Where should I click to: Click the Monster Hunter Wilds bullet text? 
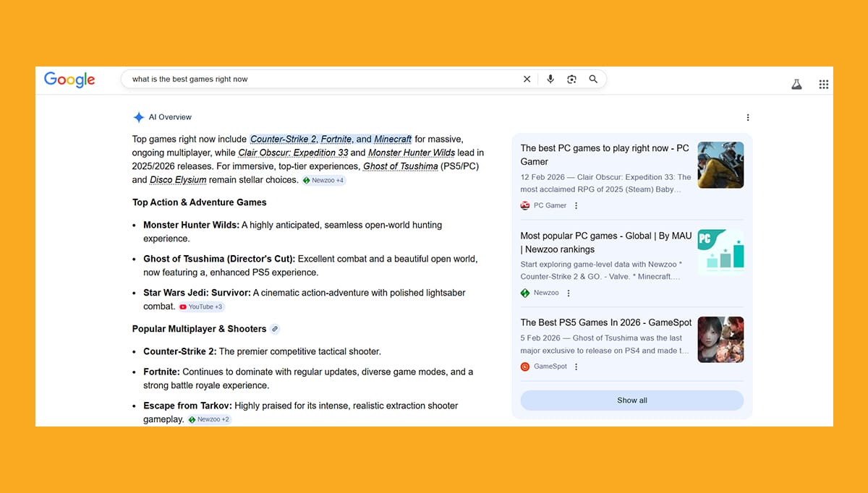pyautogui.click(x=293, y=231)
